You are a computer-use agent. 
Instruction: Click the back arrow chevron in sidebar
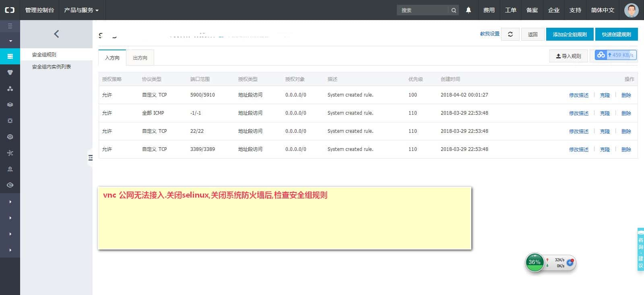coord(56,34)
